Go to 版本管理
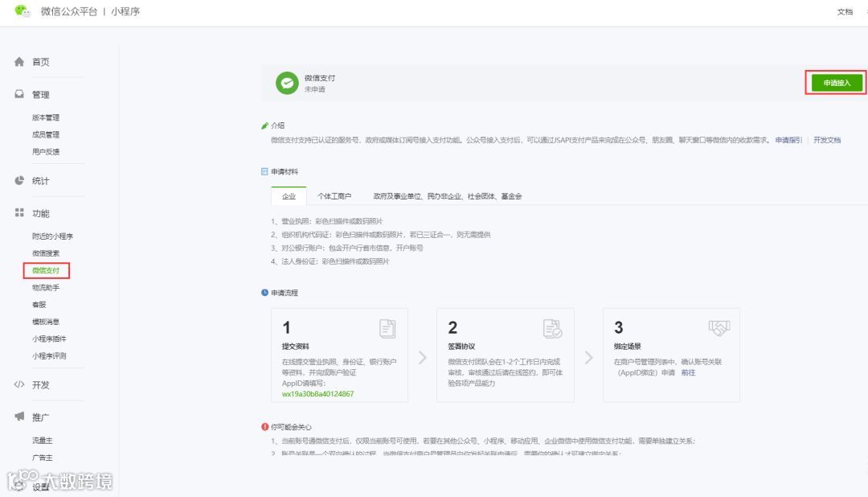 tap(45, 117)
